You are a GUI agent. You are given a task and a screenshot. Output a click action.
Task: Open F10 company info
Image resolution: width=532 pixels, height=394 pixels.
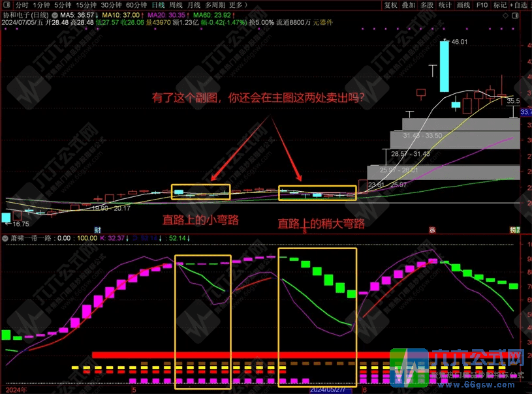point(482,5)
